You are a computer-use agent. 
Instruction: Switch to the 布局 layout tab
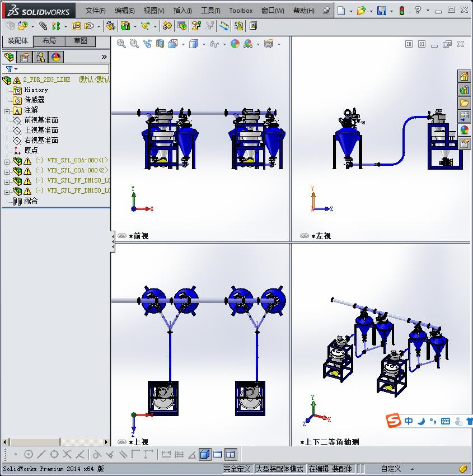(49, 41)
